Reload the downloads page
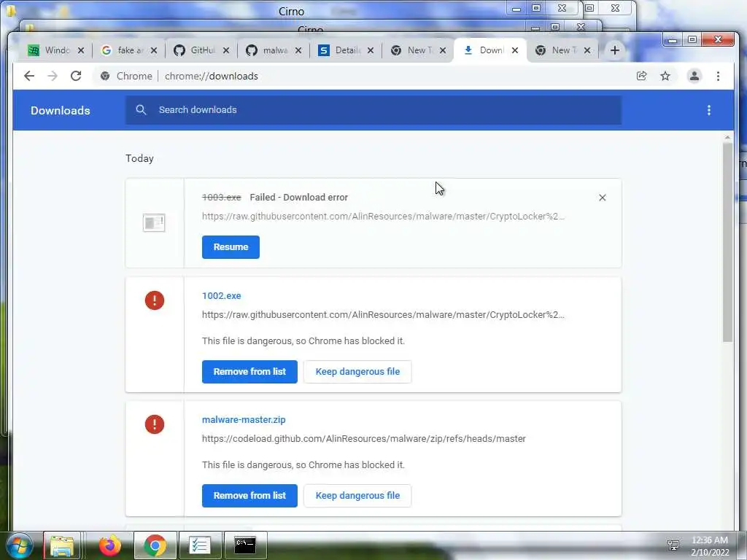This screenshot has width=747, height=560. point(76,76)
